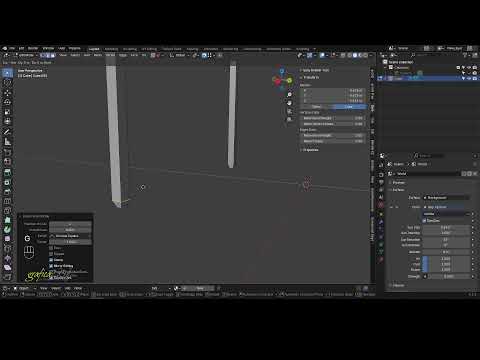This screenshot has width=480, height=360.
Task: Select the Transform tool
Action: (7, 121)
